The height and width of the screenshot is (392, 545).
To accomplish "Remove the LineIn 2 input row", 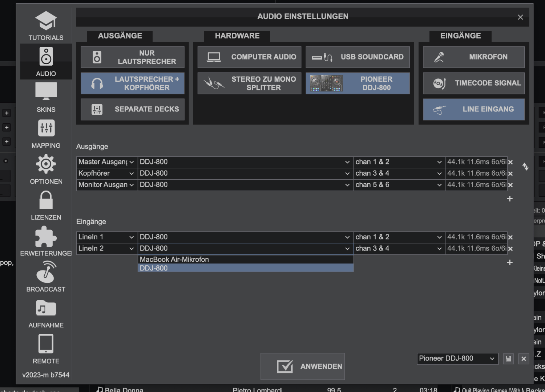I will click(x=510, y=249).
